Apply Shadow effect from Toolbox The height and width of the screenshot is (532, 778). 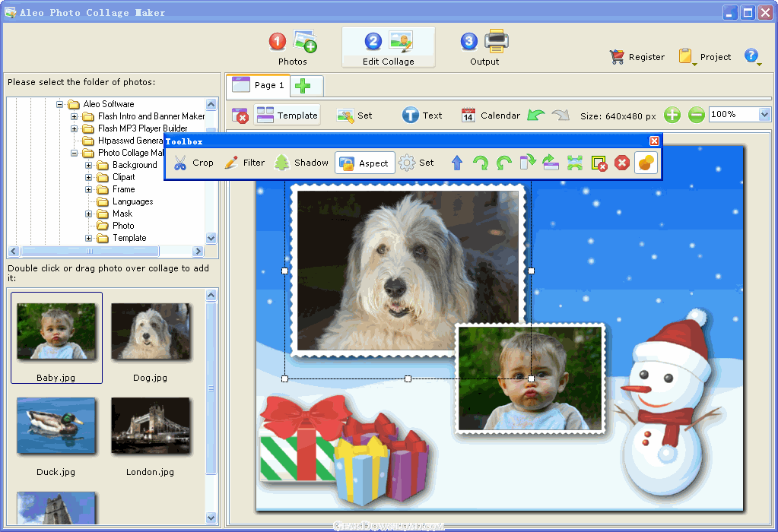(x=301, y=163)
